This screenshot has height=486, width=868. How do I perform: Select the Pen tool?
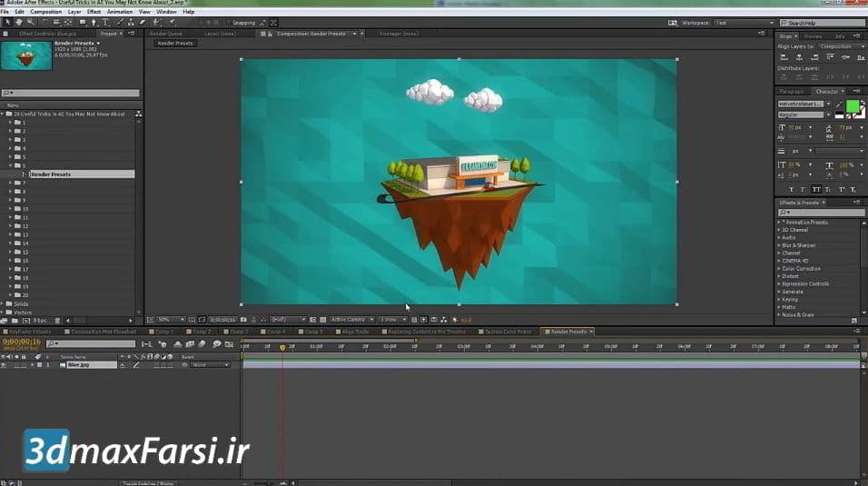click(x=94, y=22)
